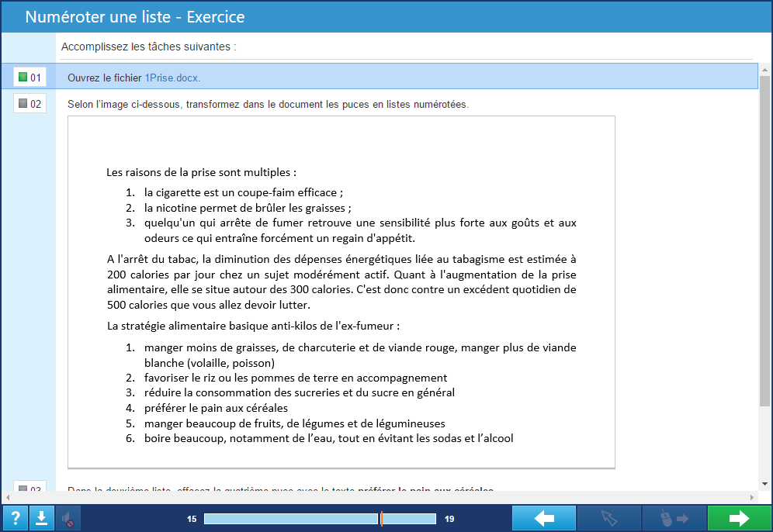Screen dimensions: 773x532
Task: Toggle the muted speaker icon
Action: pyautogui.click(x=68, y=518)
